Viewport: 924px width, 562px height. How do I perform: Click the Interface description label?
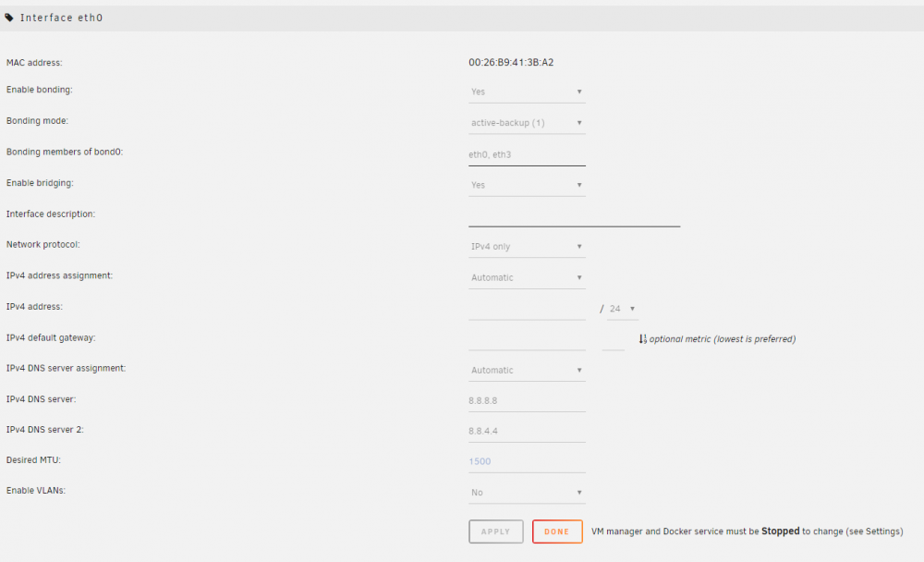(x=51, y=214)
